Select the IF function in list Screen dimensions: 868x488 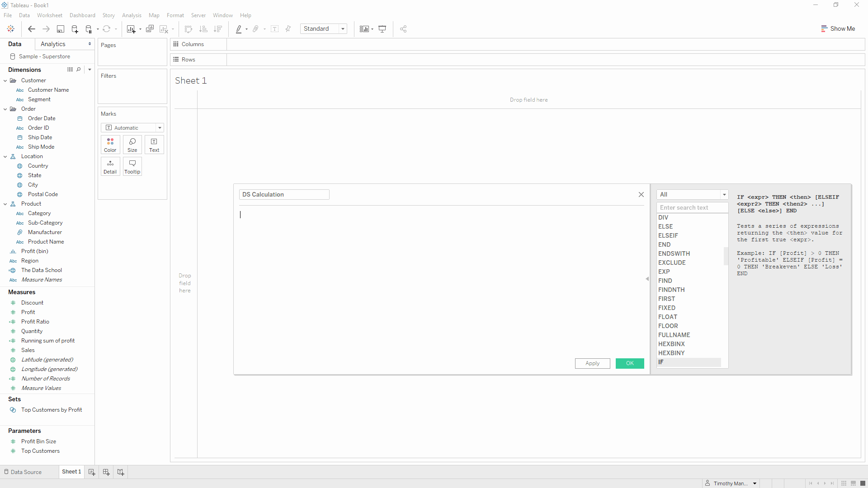(689, 362)
